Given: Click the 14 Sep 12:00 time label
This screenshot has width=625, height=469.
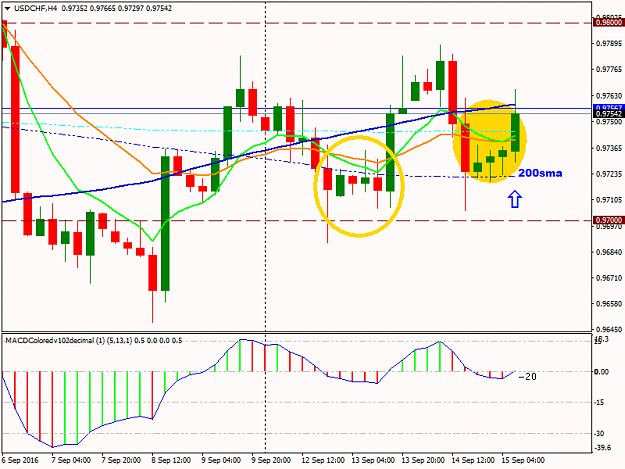Looking at the screenshot, I should [x=473, y=460].
